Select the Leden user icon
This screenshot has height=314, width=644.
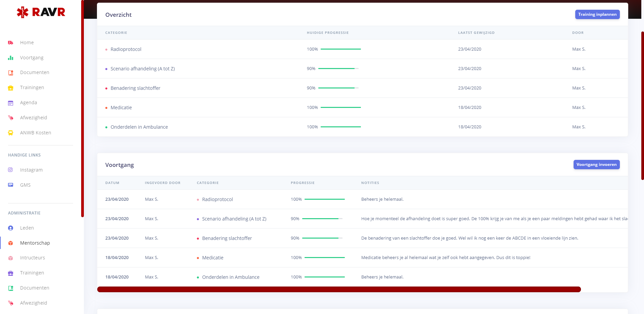coord(11,228)
